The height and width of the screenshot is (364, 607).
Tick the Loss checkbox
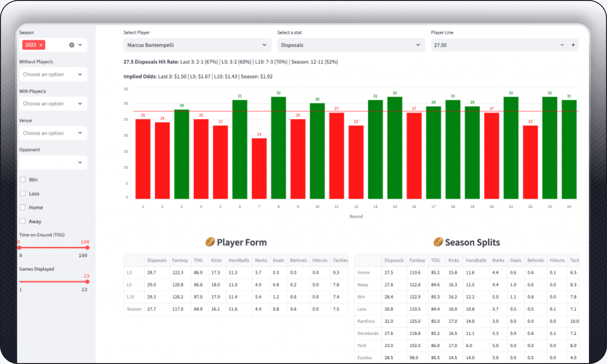tap(22, 193)
